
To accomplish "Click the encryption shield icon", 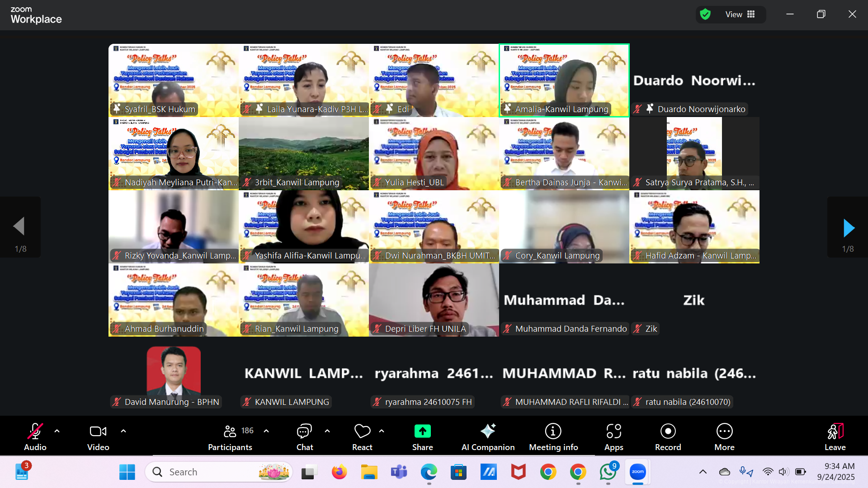I will (705, 14).
